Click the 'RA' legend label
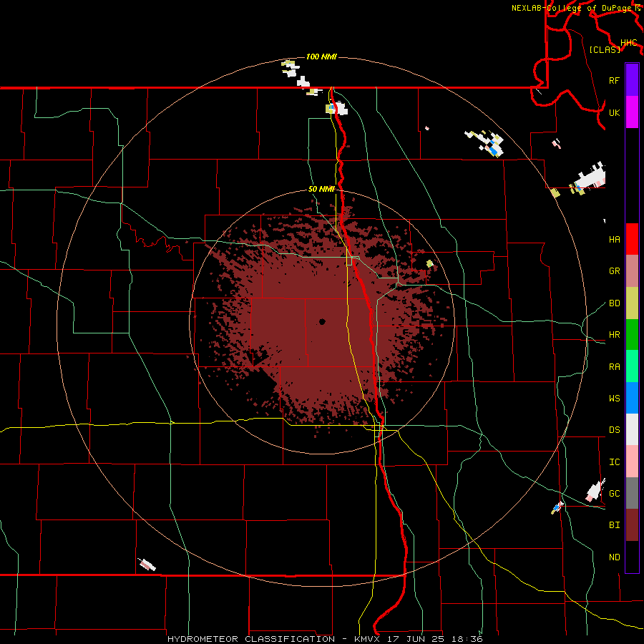Viewport: 644px width, 644px height. [614, 366]
